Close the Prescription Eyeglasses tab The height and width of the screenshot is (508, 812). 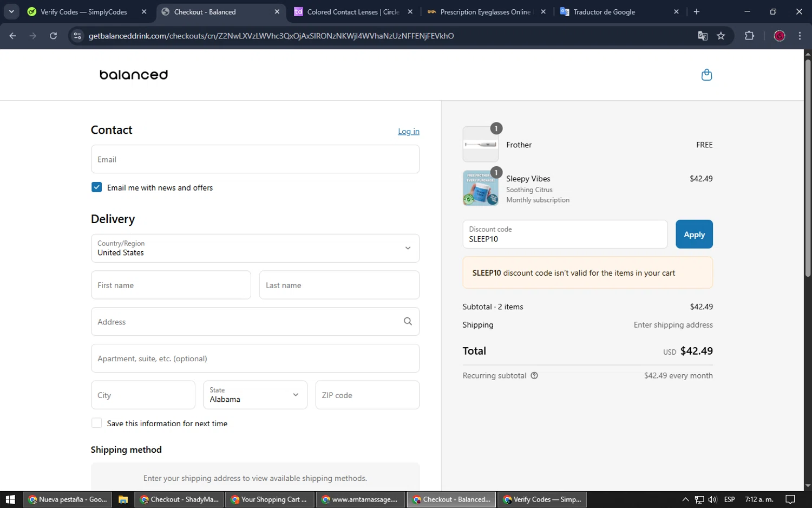(x=543, y=11)
